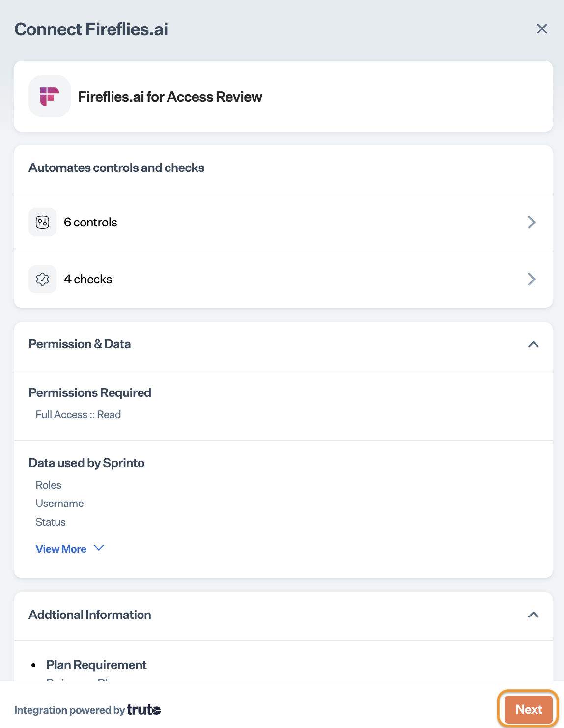
Task: Click the Plan Requirement item
Action: tap(96, 665)
